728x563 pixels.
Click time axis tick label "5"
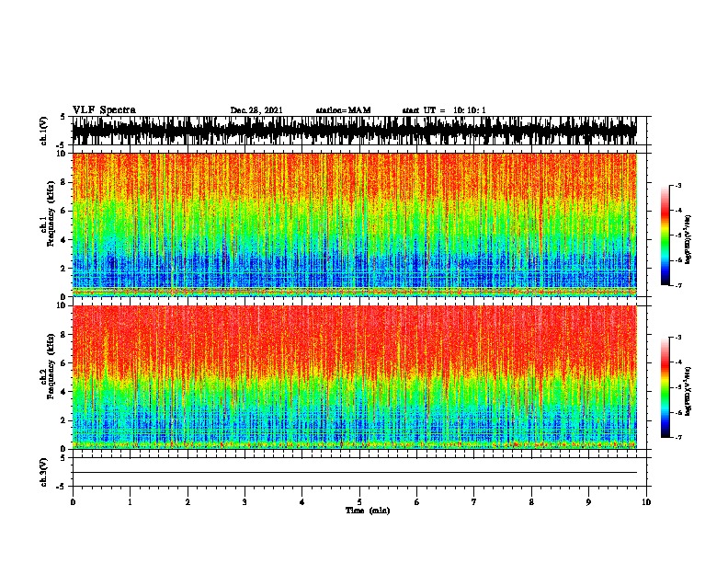pyautogui.click(x=359, y=502)
